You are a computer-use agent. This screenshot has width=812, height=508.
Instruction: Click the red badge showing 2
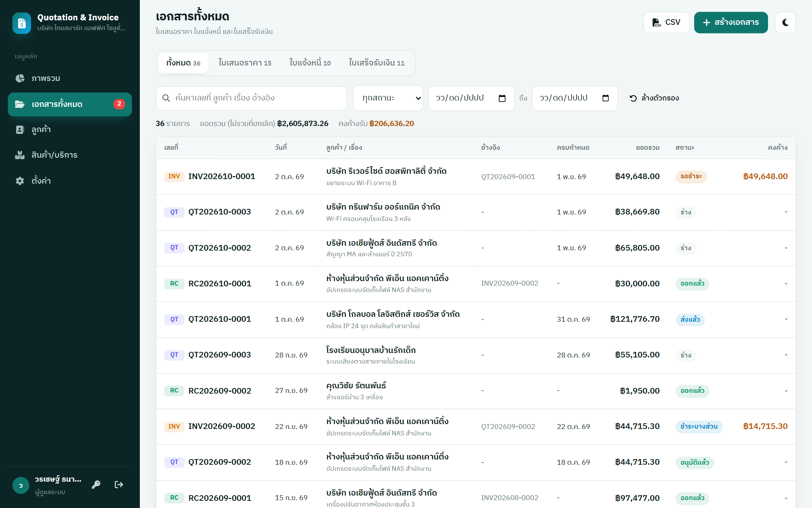click(119, 104)
